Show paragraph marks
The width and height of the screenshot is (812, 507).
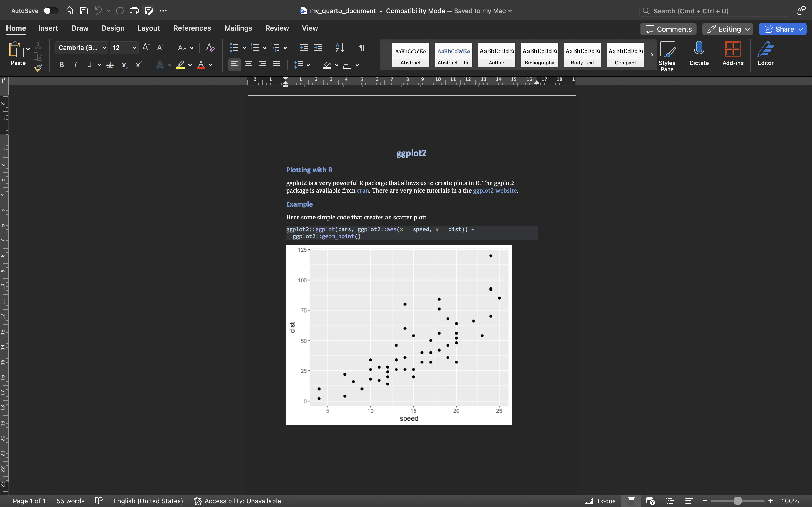[361, 48]
